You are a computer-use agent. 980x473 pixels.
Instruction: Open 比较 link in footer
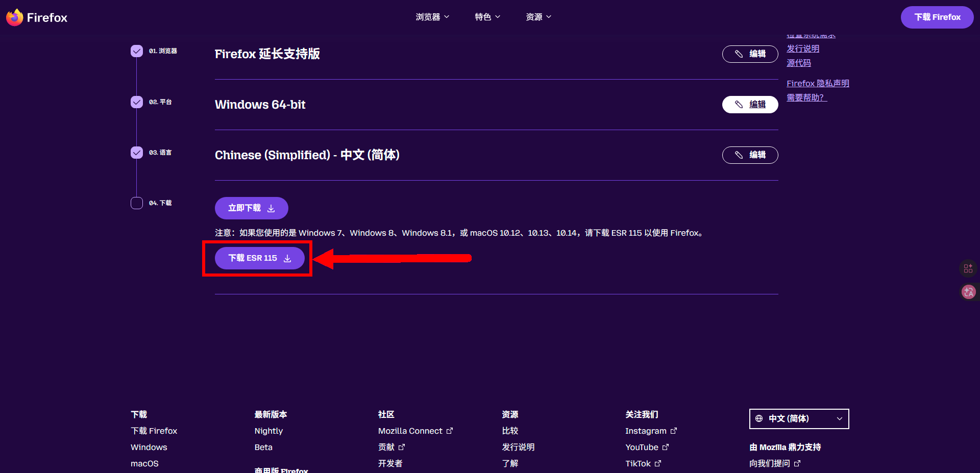coord(510,431)
